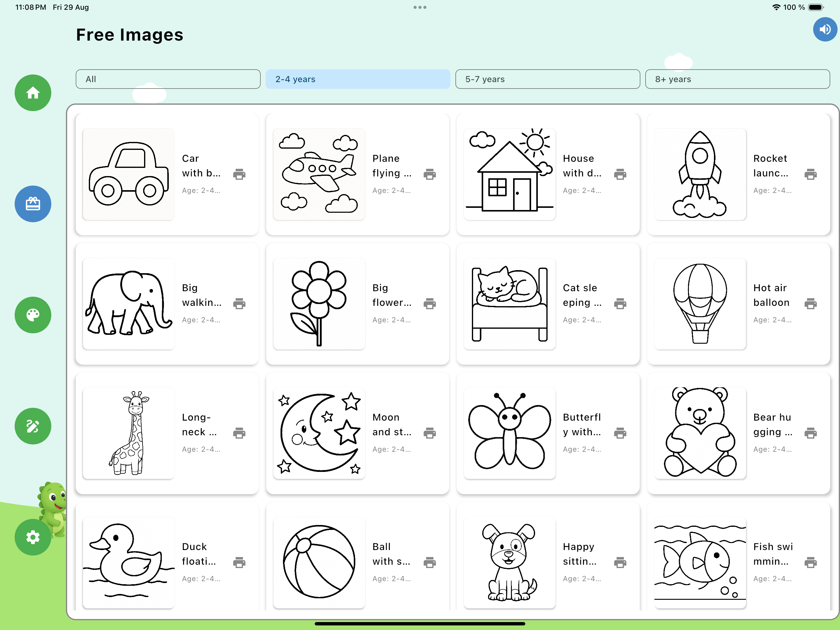Toggle the sound speaker button
This screenshot has width=840, height=630.
pos(825,29)
